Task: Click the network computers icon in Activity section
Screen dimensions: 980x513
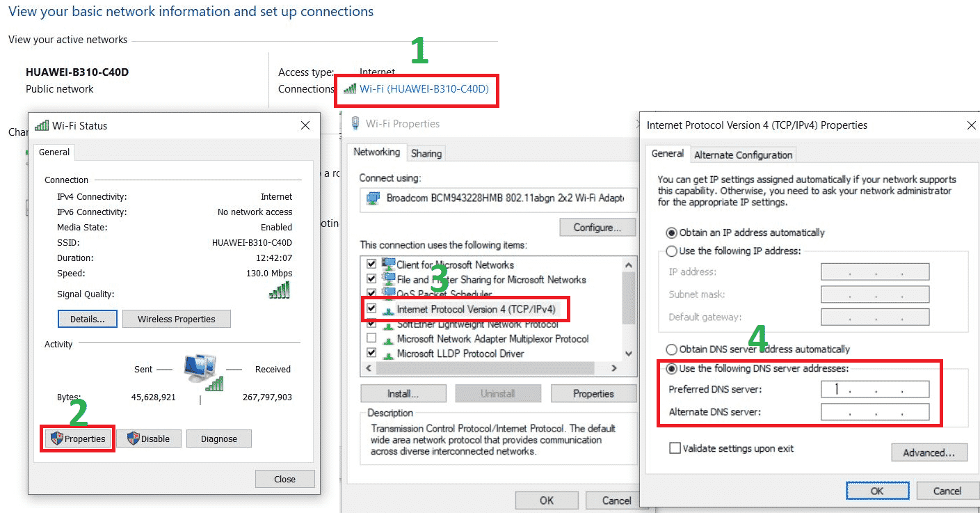Action: point(204,372)
